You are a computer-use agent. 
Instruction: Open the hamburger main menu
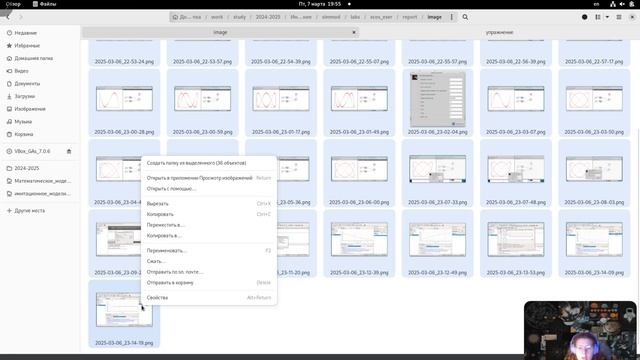click(x=619, y=17)
